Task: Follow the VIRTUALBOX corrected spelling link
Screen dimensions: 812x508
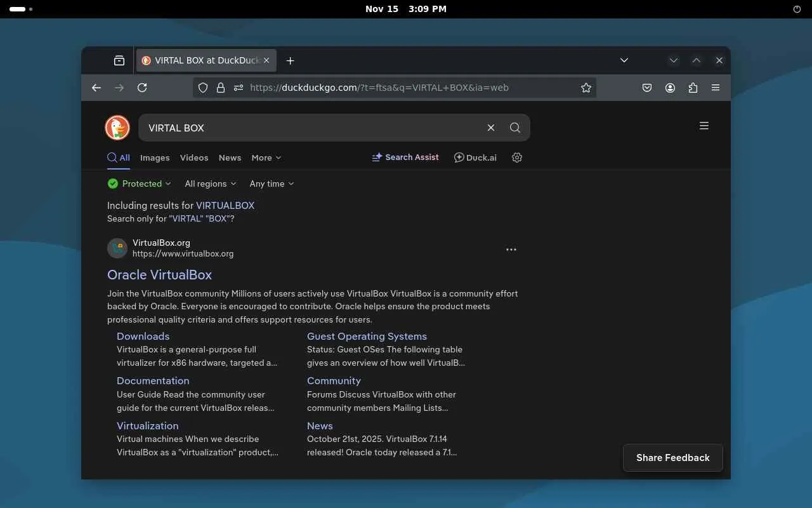Action: pyautogui.click(x=225, y=205)
